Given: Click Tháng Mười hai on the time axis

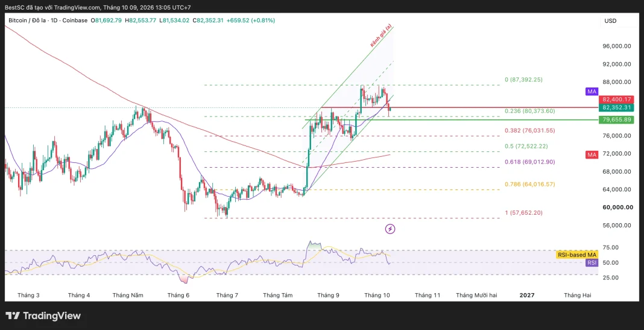Looking at the screenshot, I should pos(476,295).
